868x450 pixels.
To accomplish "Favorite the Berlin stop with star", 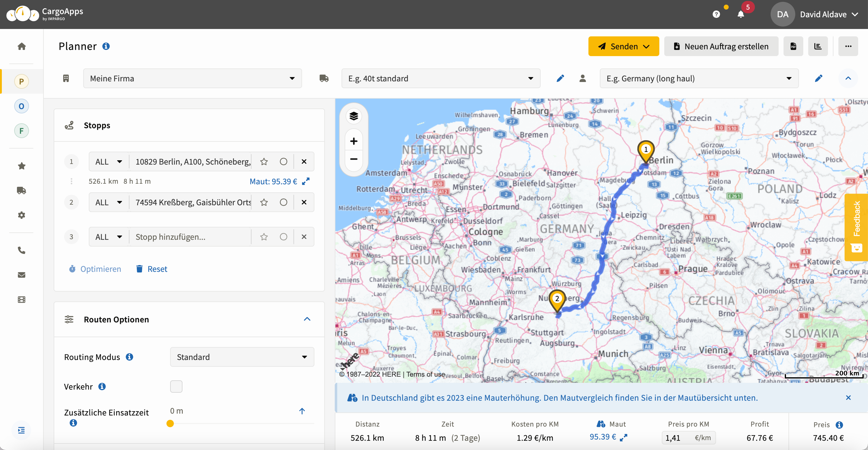I will pyautogui.click(x=264, y=162).
